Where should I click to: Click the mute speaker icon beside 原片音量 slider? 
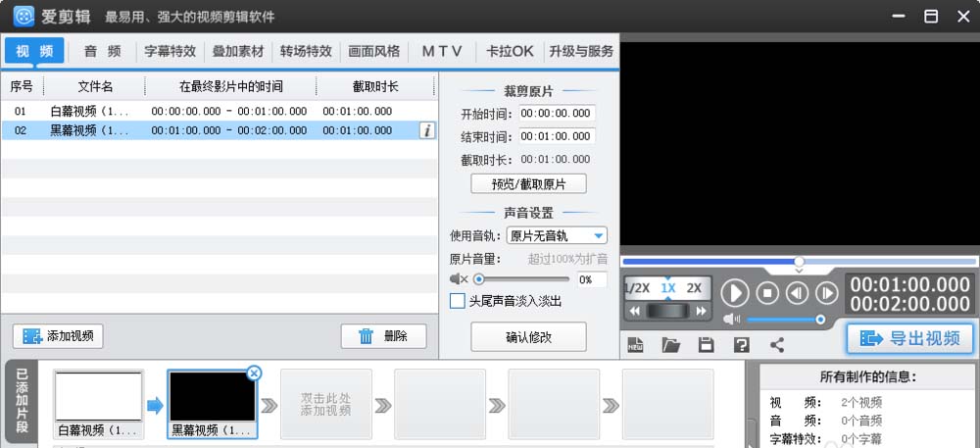(459, 278)
